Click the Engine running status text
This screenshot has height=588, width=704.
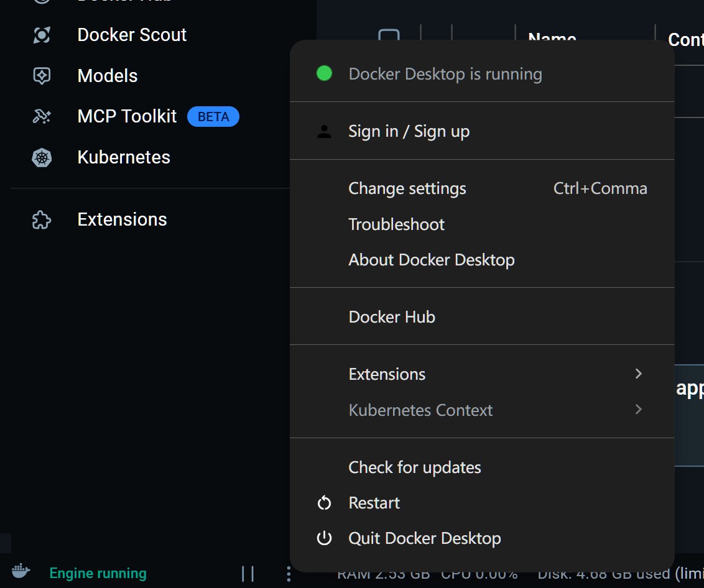pos(98,573)
